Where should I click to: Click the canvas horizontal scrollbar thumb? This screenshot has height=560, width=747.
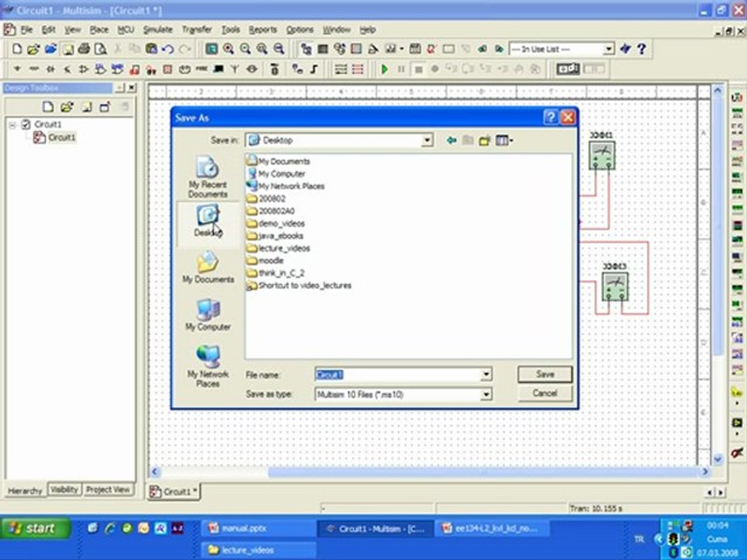pos(482,472)
